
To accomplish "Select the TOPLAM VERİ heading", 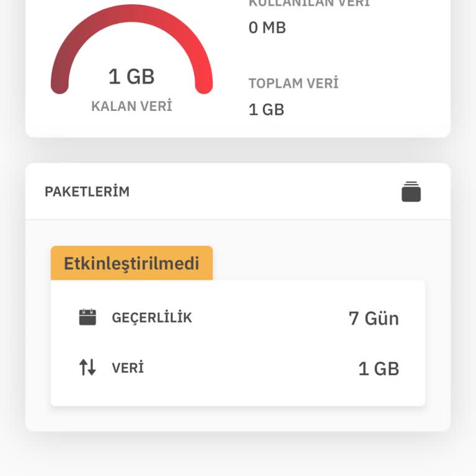I will pos(293,83).
